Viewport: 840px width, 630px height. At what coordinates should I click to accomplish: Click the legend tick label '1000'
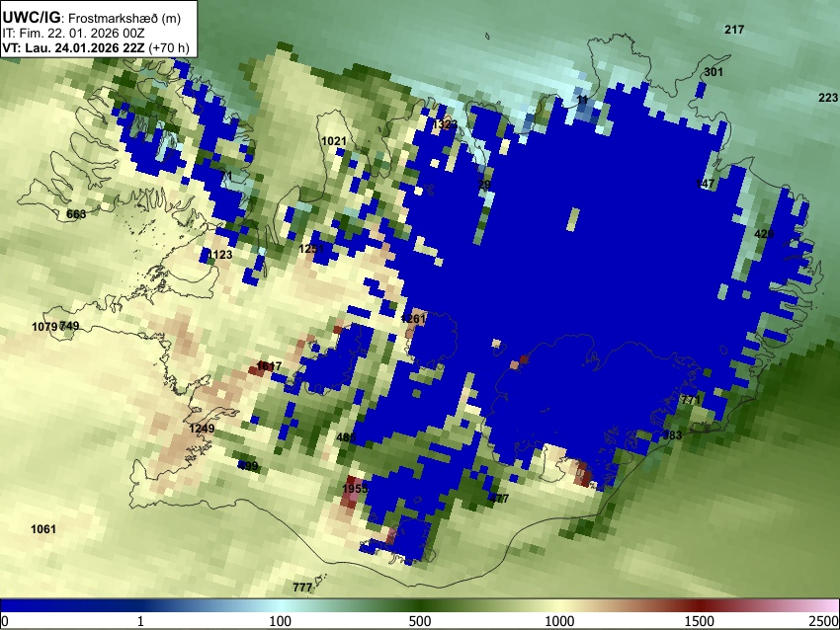coord(559,621)
